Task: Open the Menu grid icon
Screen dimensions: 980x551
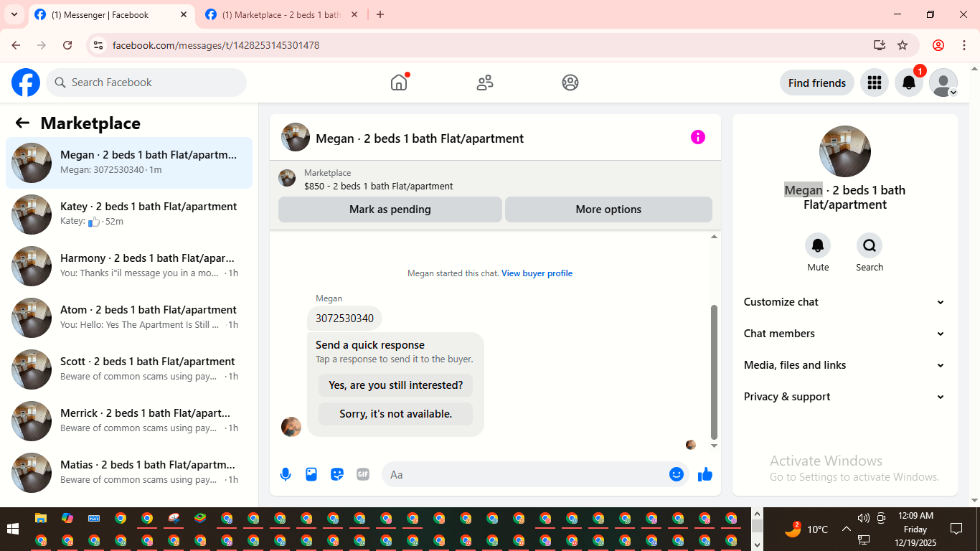Action: [x=874, y=83]
